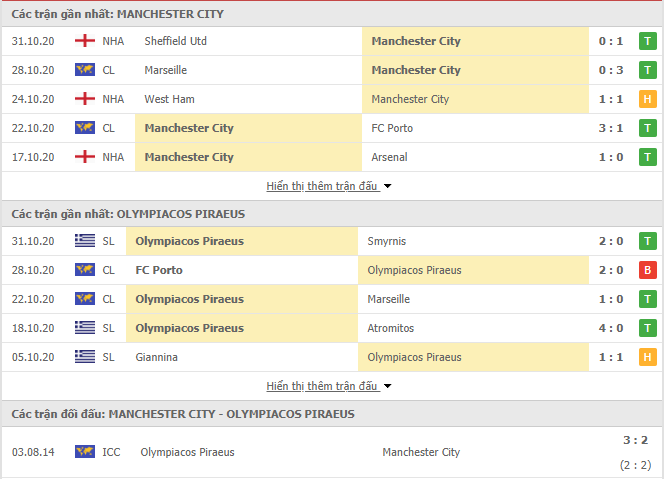This screenshot has height=479, width=664.
Task: Select the Manchester City vs FC Porto score 3:1
Action: click(611, 128)
